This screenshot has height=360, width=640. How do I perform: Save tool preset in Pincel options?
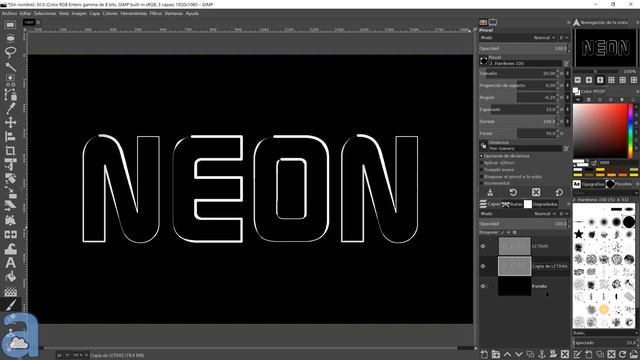(x=490, y=192)
